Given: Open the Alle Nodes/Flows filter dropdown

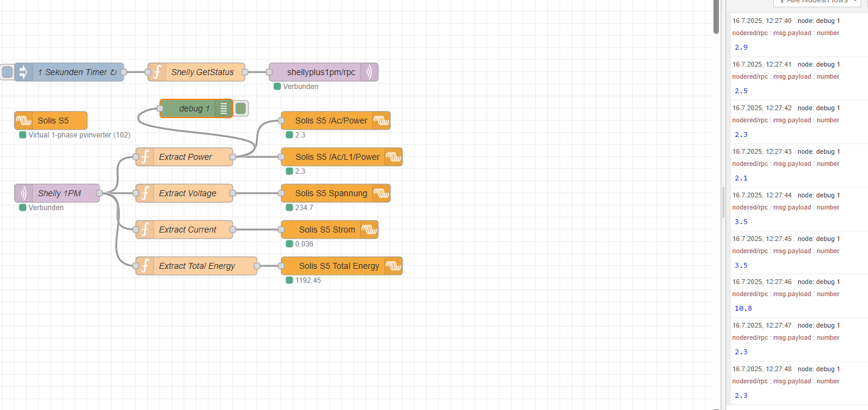Looking at the screenshot, I should 817,2.
